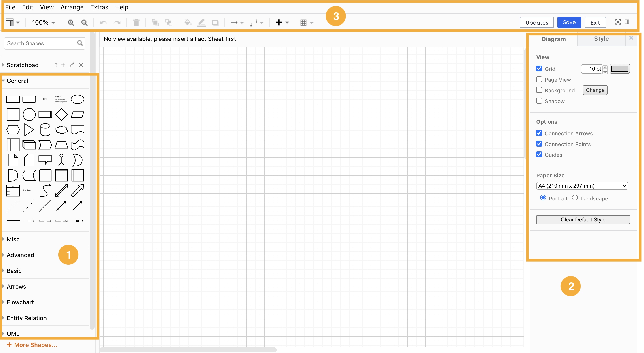Viewport: 644px width, 353px height.
Task: Open the Arrange menu
Action: click(x=72, y=7)
